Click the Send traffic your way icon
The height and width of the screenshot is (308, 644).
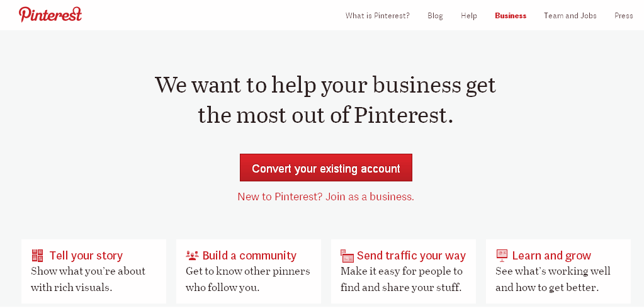point(347,256)
